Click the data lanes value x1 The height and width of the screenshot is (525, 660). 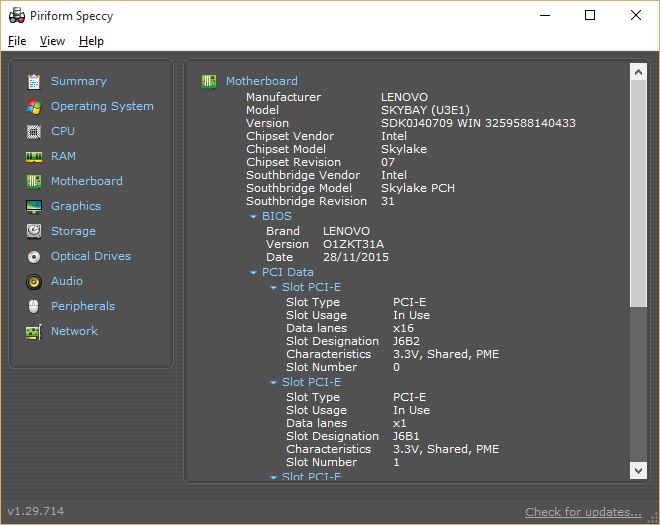coord(400,423)
